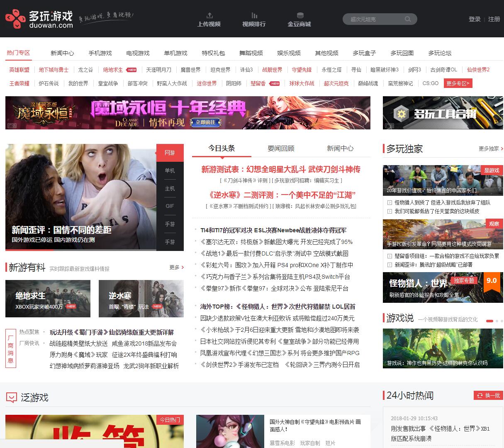Image resolution: width=504 pixels, height=448 pixels.
Task: Open 楚留香项目组 article link
Action: tap(447, 256)
